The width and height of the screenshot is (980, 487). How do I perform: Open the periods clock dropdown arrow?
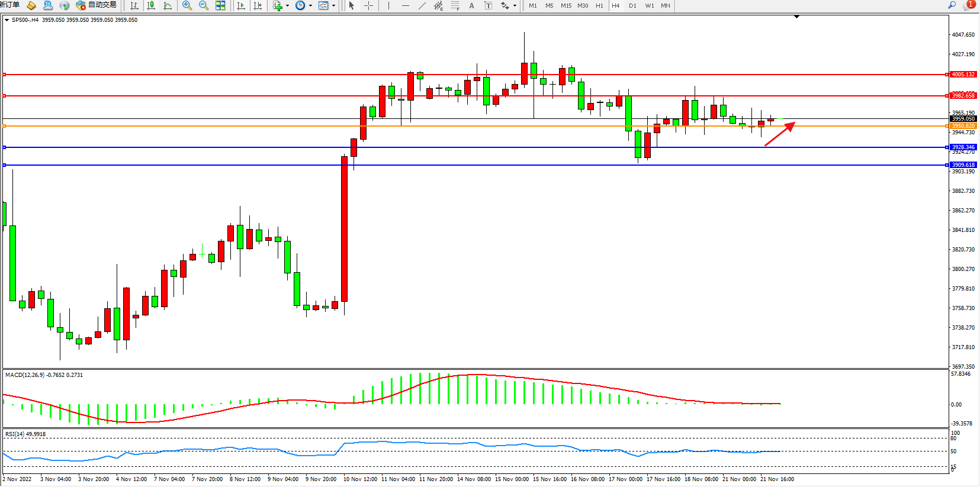(310, 5)
